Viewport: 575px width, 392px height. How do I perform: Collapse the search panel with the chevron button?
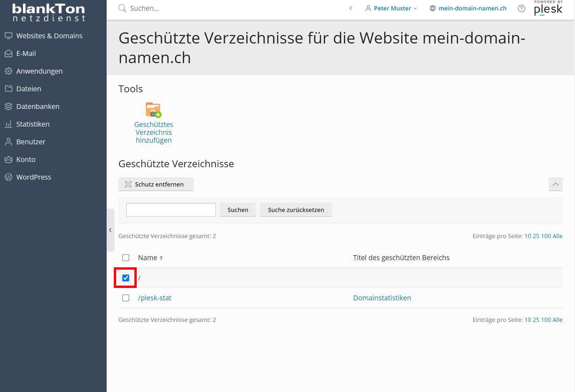tap(555, 184)
